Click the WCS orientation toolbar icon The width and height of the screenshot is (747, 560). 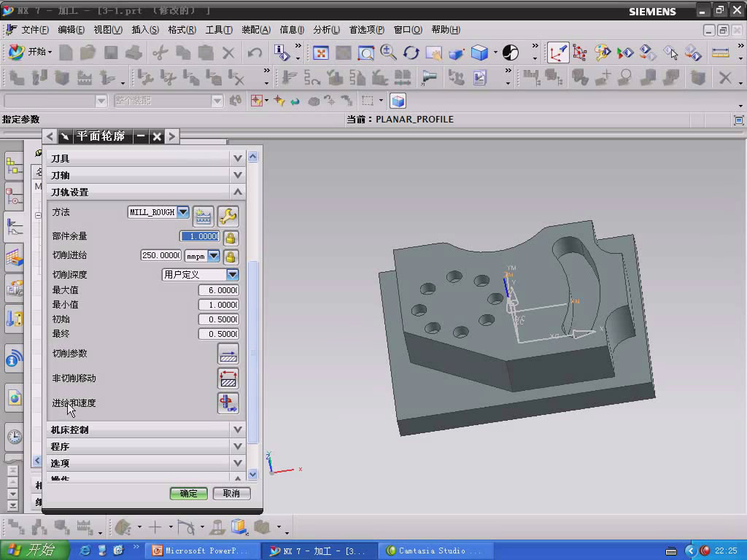[558, 52]
